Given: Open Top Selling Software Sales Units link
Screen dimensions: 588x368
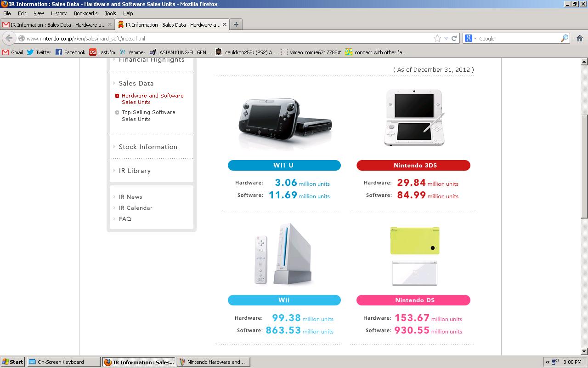Looking at the screenshot, I should click(x=148, y=115).
